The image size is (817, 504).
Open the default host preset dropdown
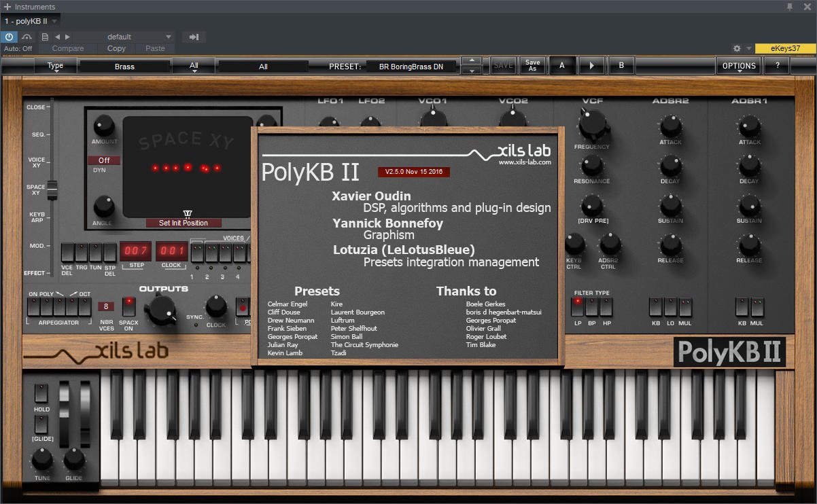click(x=124, y=37)
